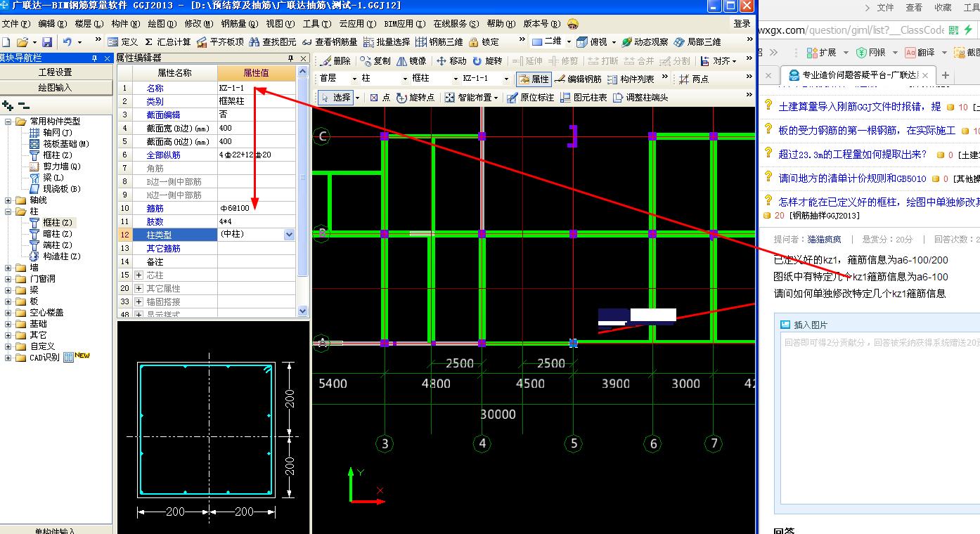The height and width of the screenshot is (534, 980).
Task: Open the 定义 definition tool
Action: (122, 42)
